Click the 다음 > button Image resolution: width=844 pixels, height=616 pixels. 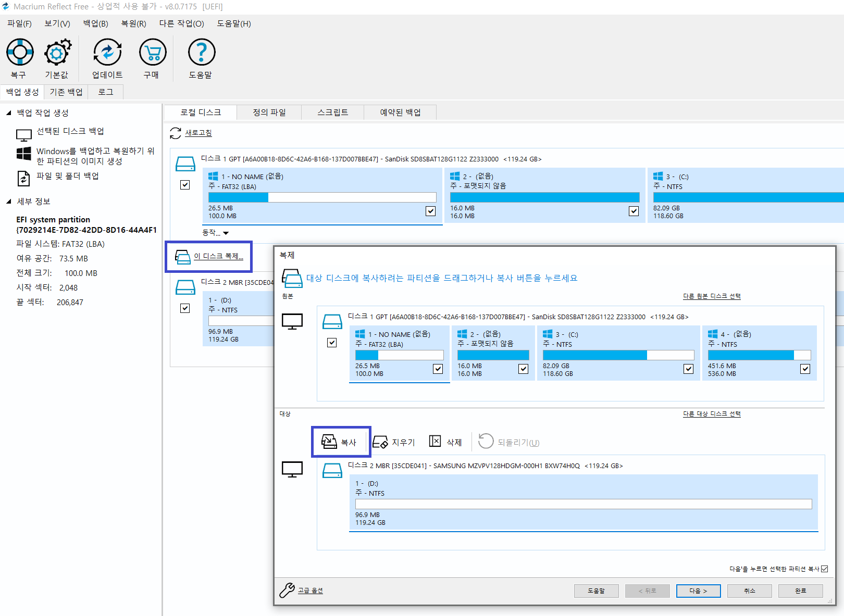pyautogui.click(x=699, y=591)
